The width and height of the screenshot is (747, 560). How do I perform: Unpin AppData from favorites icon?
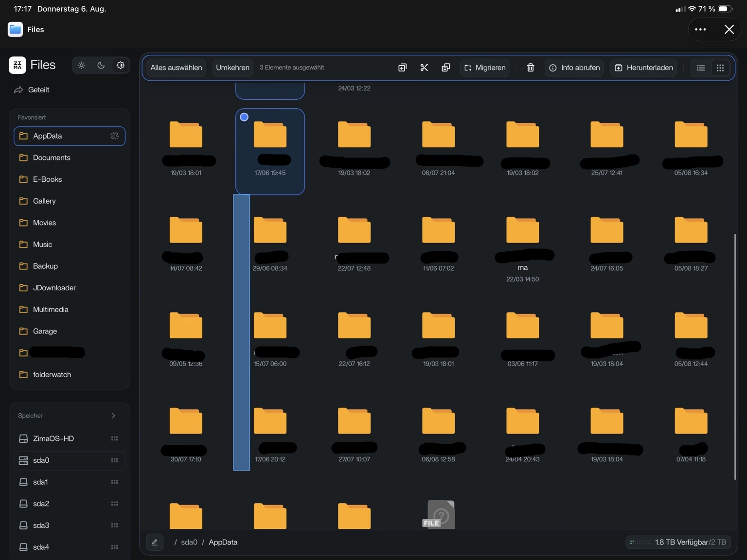coord(115,136)
